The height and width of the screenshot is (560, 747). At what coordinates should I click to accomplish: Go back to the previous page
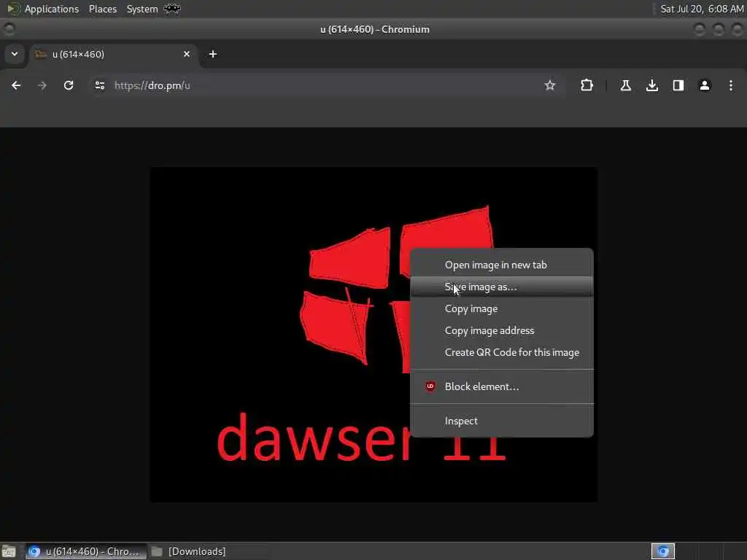[16, 85]
